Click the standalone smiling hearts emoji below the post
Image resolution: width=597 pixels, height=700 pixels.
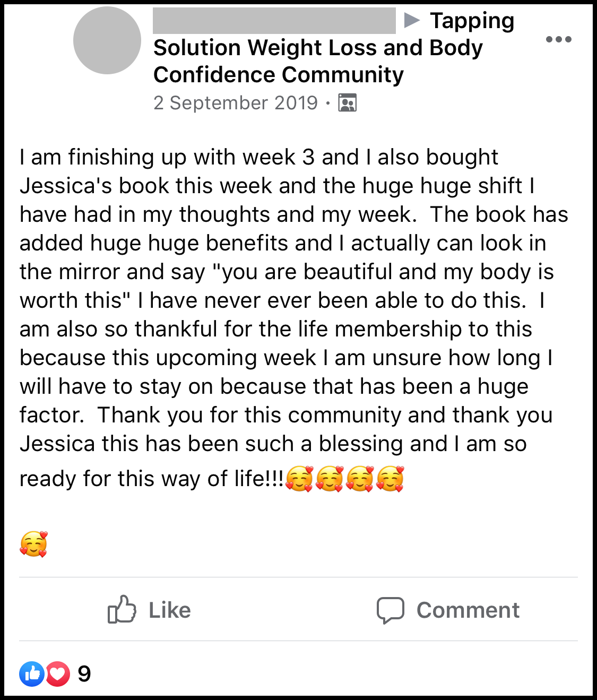(34, 544)
